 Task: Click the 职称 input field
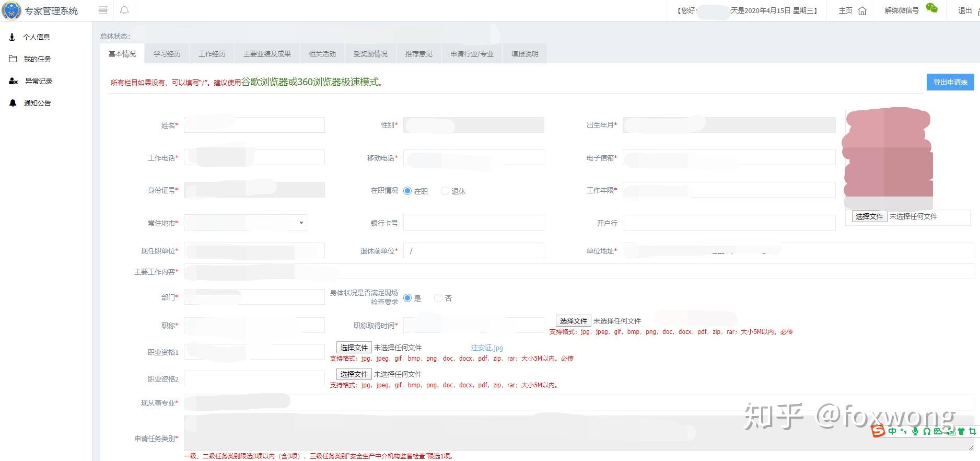click(254, 325)
